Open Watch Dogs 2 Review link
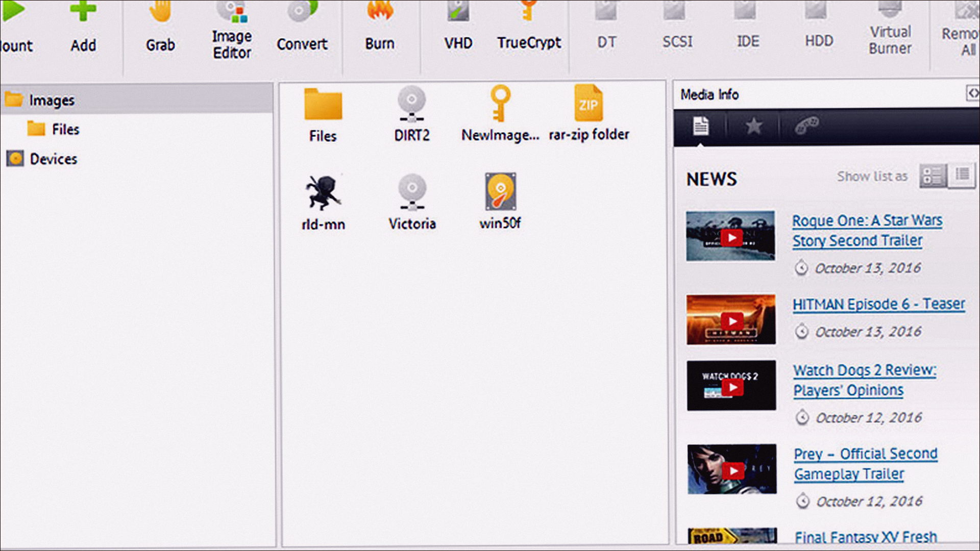Image resolution: width=980 pixels, height=551 pixels. click(865, 380)
